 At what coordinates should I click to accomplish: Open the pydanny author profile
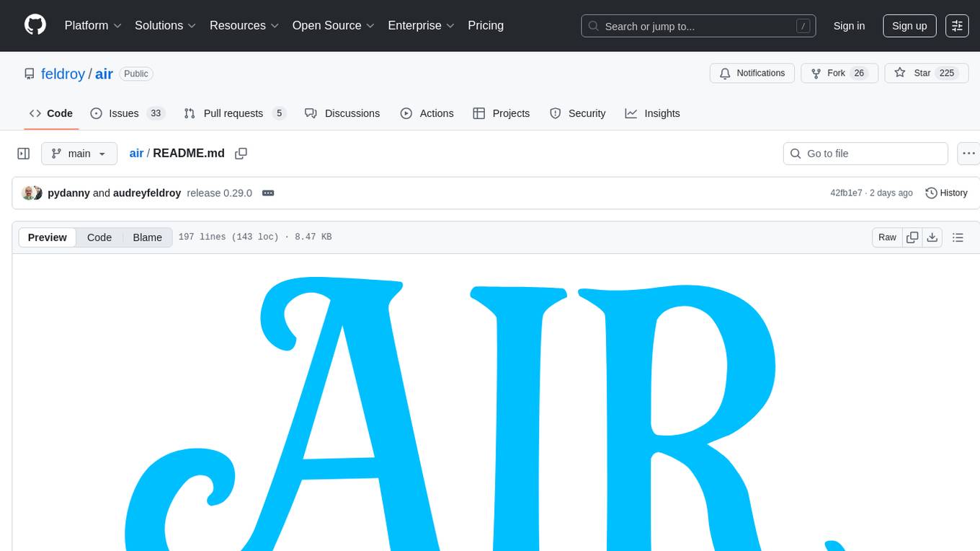pos(68,193)
